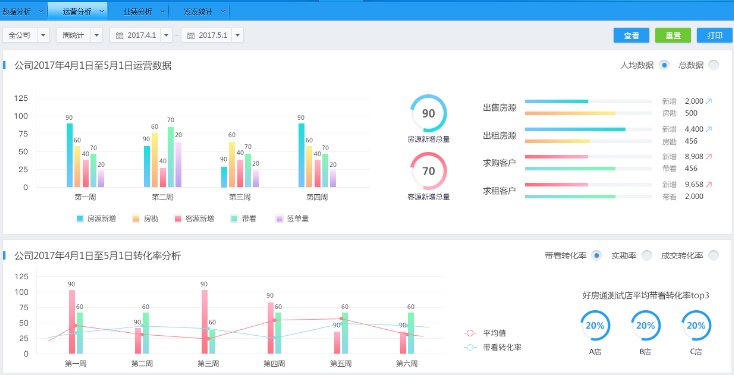Expand the 运营分析 tab chevron
Viewport: 734px width, 375px height.
pos(102,11)
